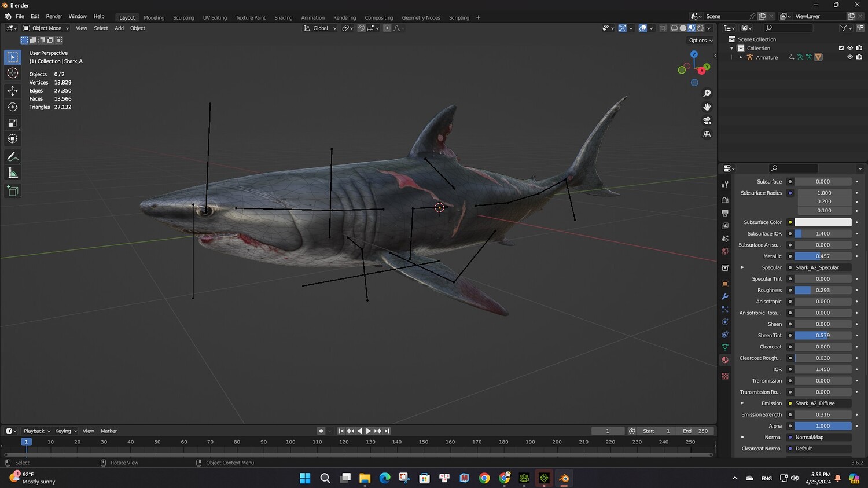This screenshot has width=868, height=488.
Task: Hide the Armature in viewport
Action: click(850, 57)
